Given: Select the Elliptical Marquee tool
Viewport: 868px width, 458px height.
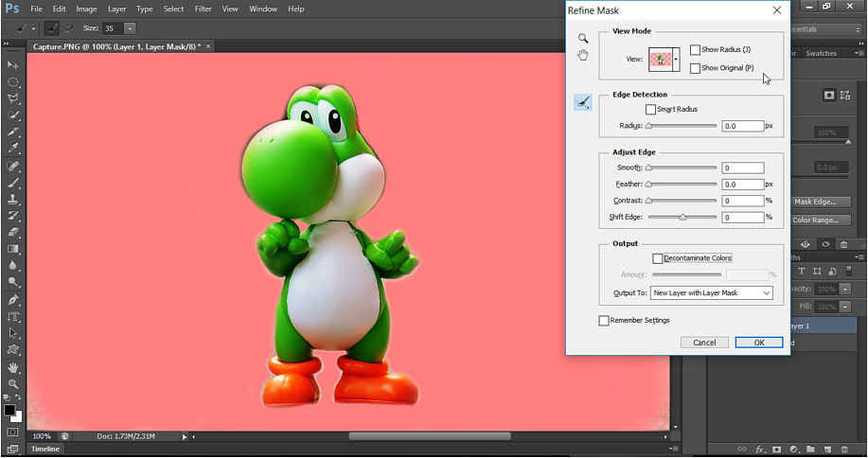Looking at the screenshot, I should (x=12, y=82).
